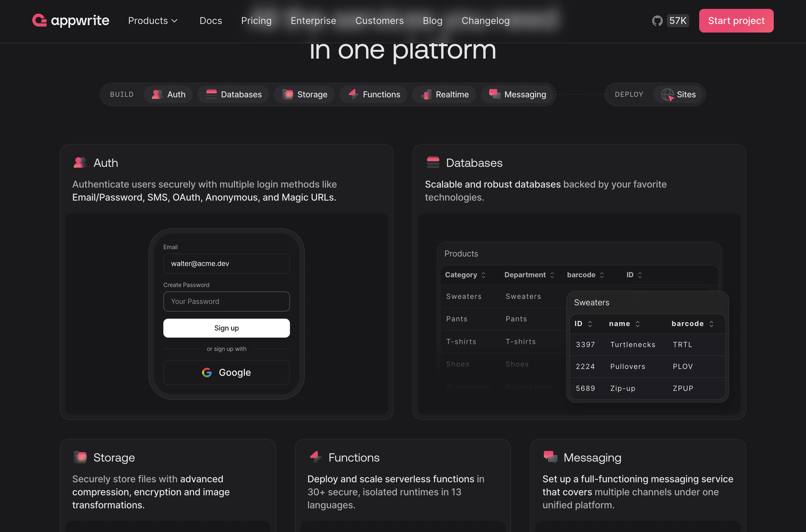
Task: Click the T-shirts cell in Department column
Action: [x=521, y=342]
